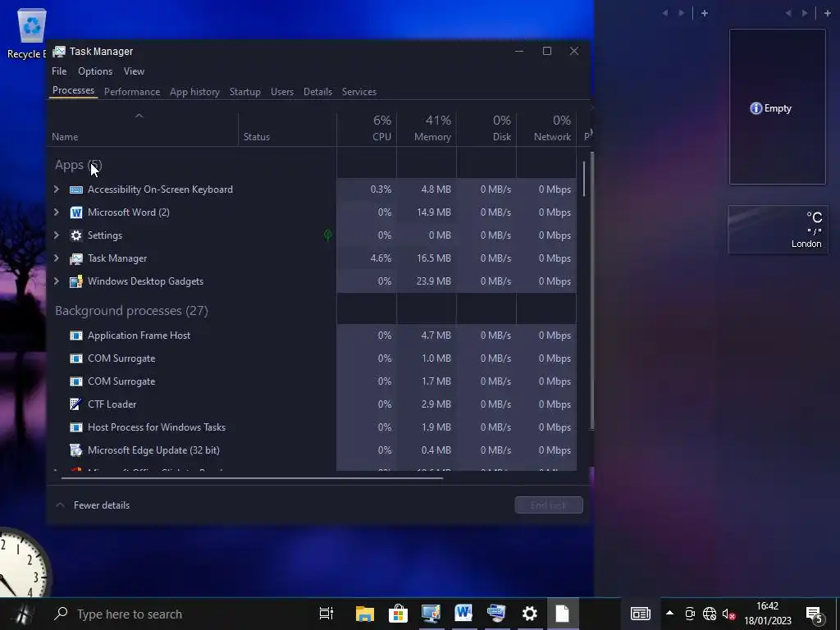
Task: Select the COM Surrogate 1.7 MB row
Action: click(313, 381)
